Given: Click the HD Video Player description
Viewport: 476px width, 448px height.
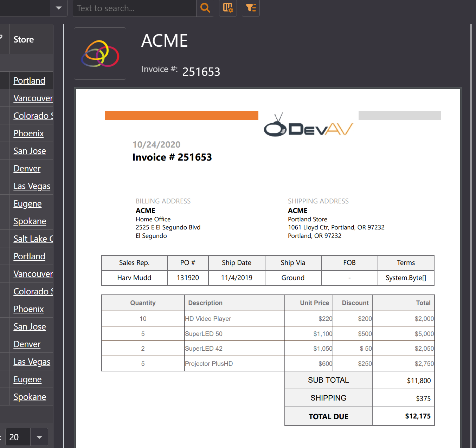Looking at the screenshot, I should click(x=208, y=319).
